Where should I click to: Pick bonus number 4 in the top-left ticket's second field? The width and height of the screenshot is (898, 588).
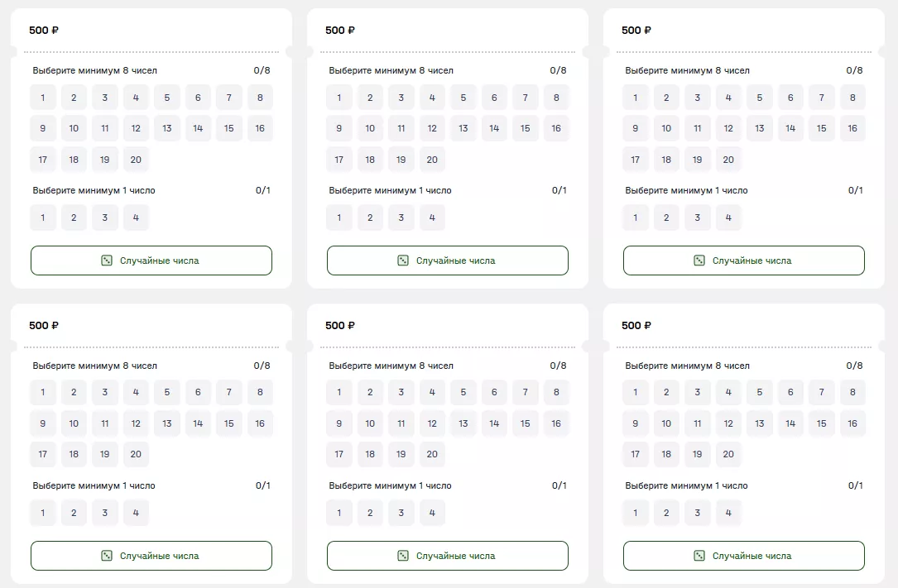tap(136, 218)
